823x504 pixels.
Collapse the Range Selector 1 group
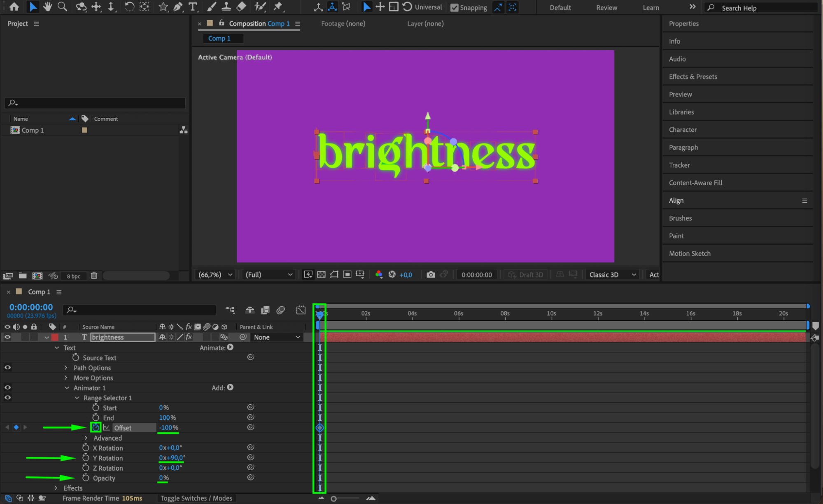tap(77, 398)
